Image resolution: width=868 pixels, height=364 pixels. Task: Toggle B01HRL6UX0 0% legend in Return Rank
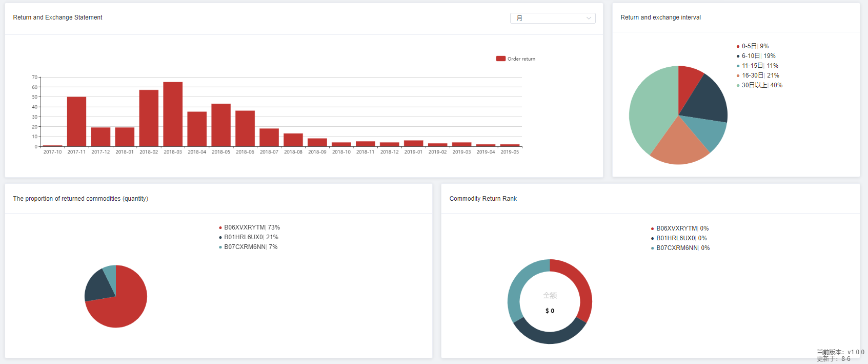679,238
